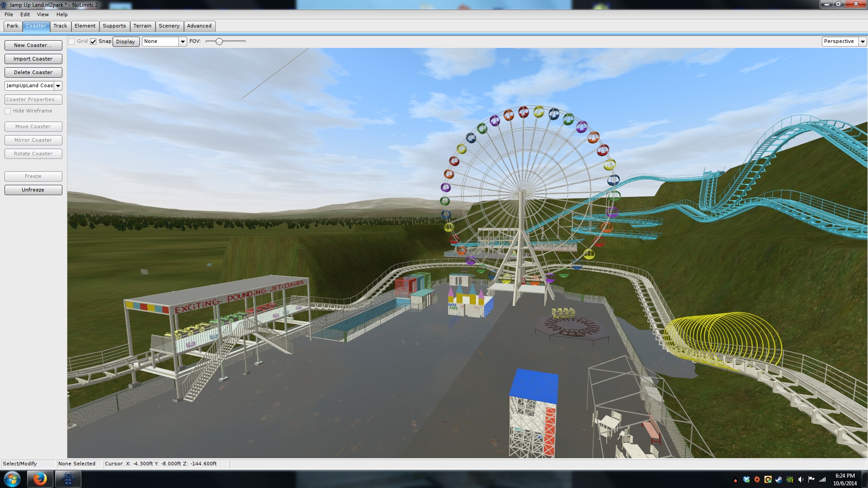
Task: Click the New Coaster button
Action: (x=33, y=45)
